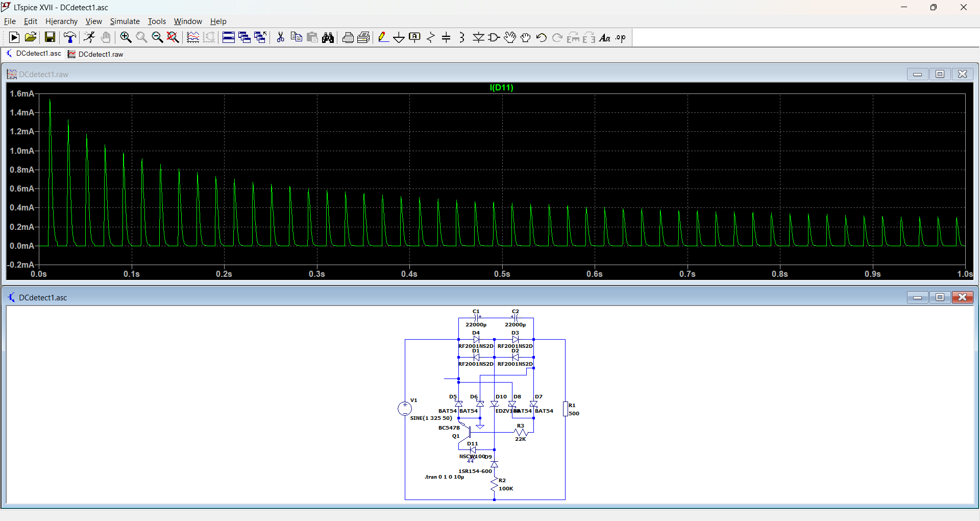Viewport: 980px width, 521px height.
Task: Open the Edit menu
Action: click(31, 21)
